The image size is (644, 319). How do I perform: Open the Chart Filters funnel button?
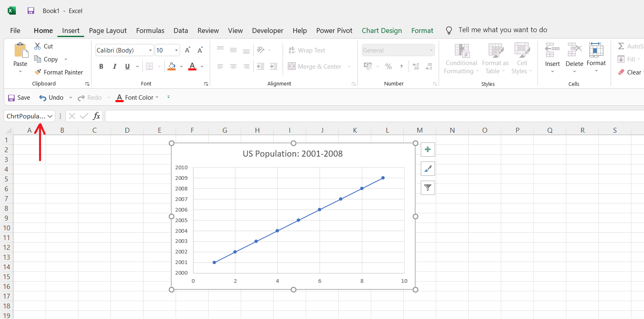[428, 188]
